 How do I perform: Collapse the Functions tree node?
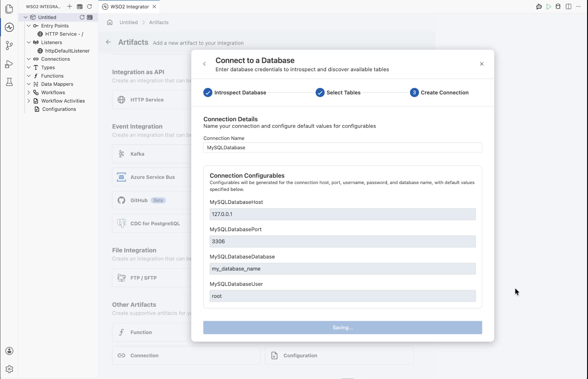[x=29, y=76]
